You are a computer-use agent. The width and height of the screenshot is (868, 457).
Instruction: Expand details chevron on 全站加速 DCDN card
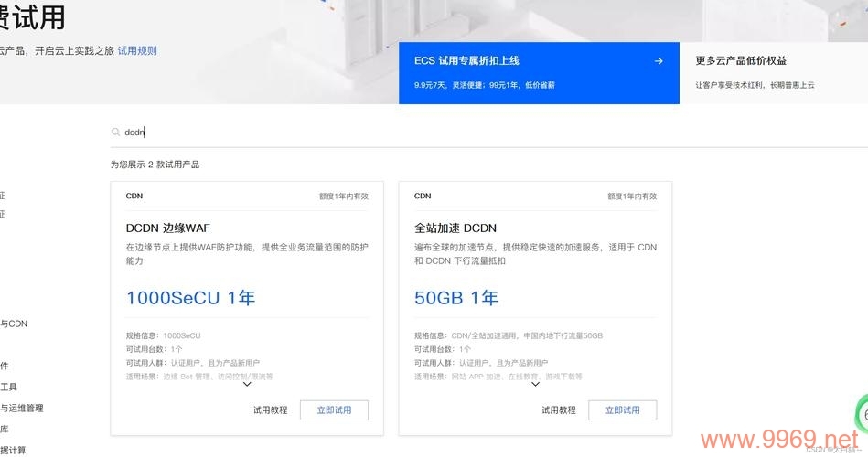[x=535, y=384]
